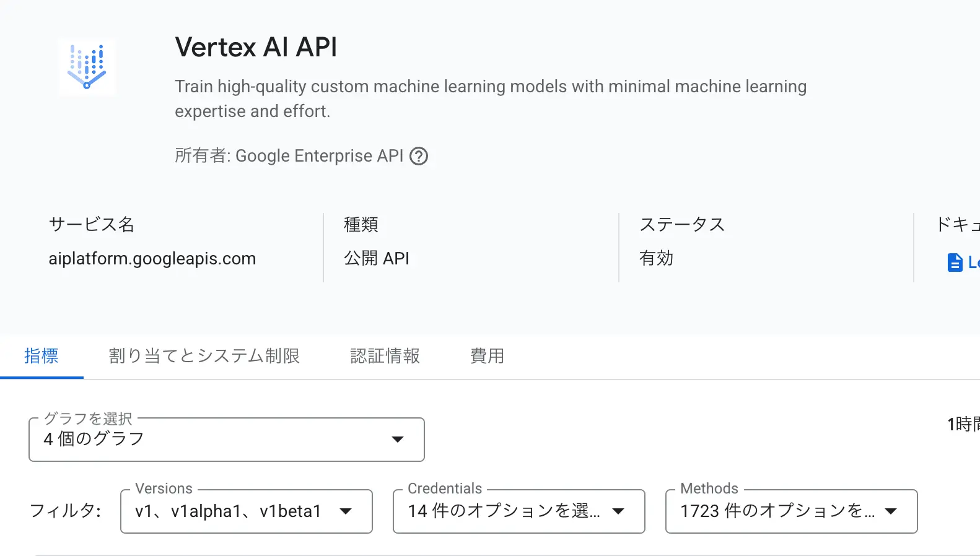Click the blue document icon under ドキュ
Viewport: 980px width, 556px height.
tap(955, 263)
